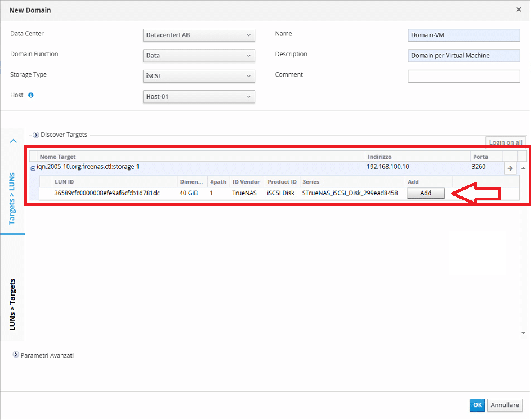Click the scroll down arrow in target list

click(524, 333)
